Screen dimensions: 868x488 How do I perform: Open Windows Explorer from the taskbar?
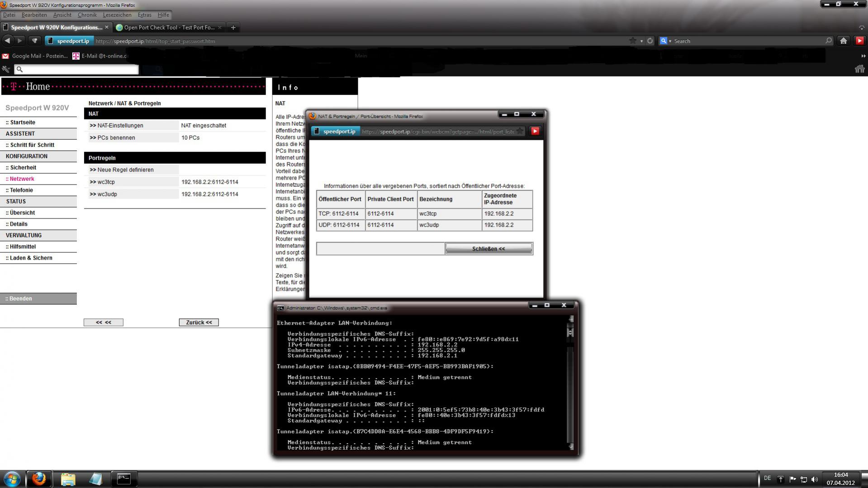68,479
